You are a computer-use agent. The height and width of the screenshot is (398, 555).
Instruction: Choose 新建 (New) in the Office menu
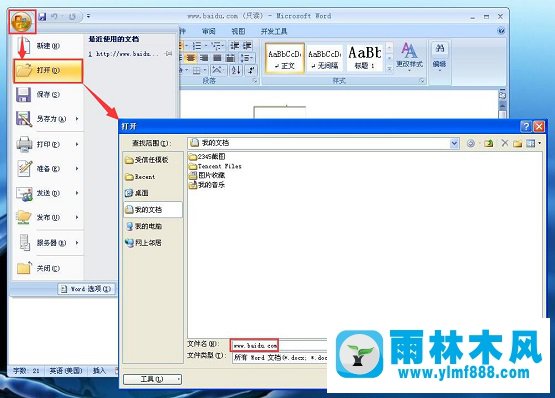(x=48, y=46)
